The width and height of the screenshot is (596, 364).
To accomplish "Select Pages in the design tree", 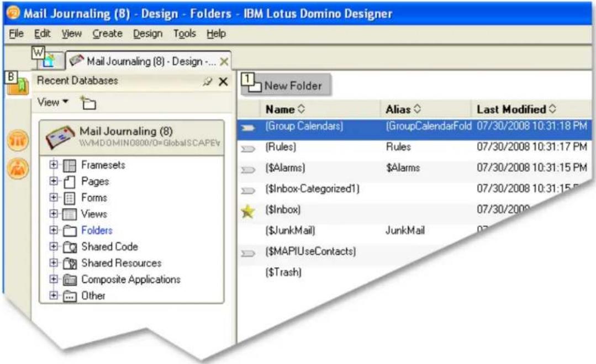I will pos(95,181).
